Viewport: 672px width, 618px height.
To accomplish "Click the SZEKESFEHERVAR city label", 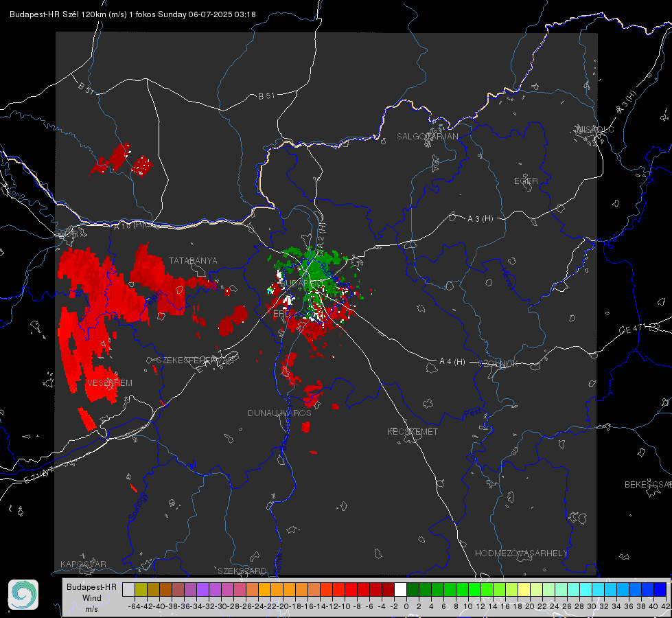I will (x=196, y=360).
